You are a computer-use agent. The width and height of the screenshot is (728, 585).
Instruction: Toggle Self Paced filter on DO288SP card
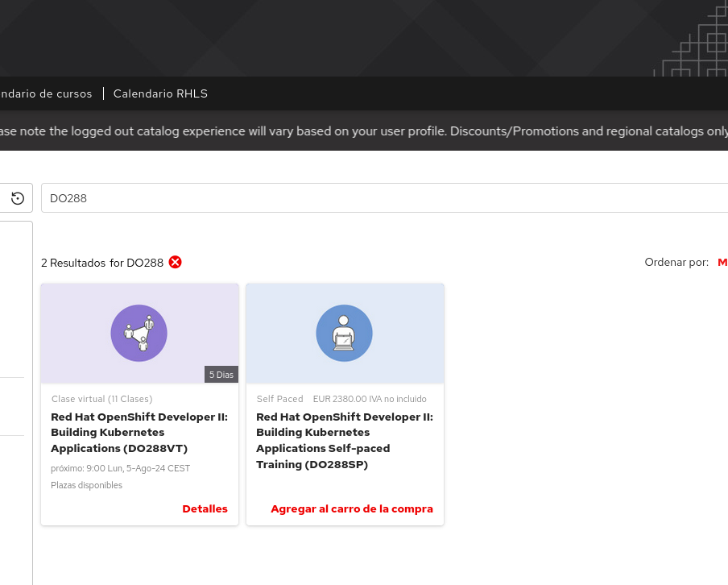click(x=279, y=399)
